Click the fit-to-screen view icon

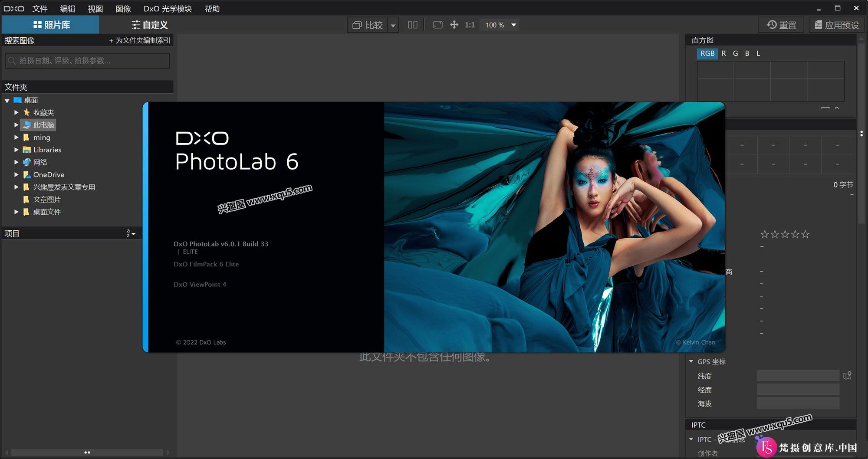[438, 25]
